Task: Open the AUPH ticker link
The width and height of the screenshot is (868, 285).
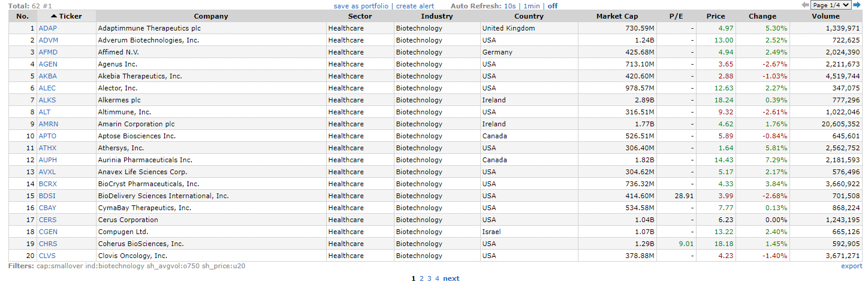Action: 48,160
